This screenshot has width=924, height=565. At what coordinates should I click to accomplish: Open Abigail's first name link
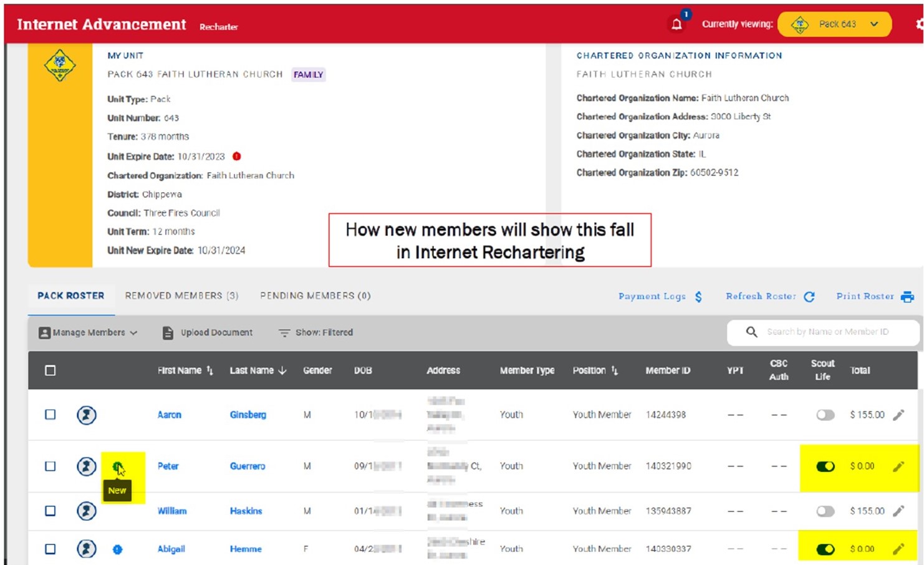pyautogui.click(x=171, y=549)
